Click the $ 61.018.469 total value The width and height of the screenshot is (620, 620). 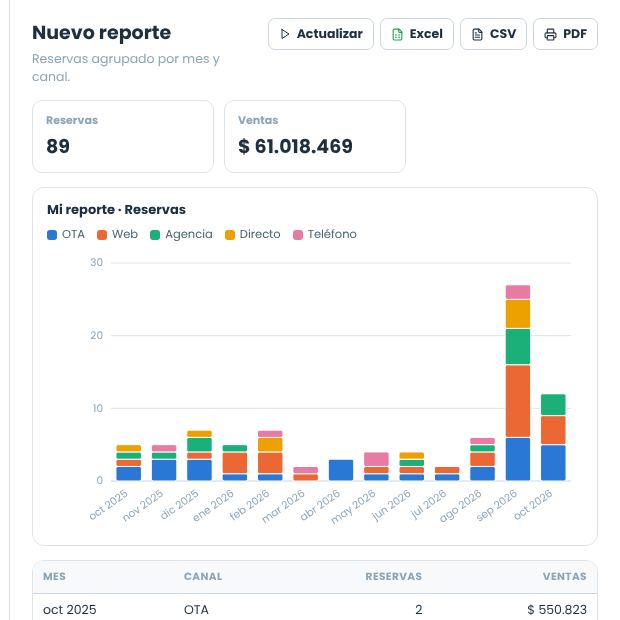pos(295,146)
